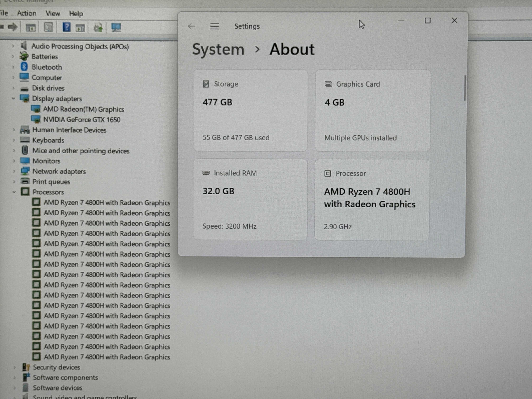This screenshot has height=399, width=532.
Task: Click the Monitors category icon
Action: pos(25,161)
